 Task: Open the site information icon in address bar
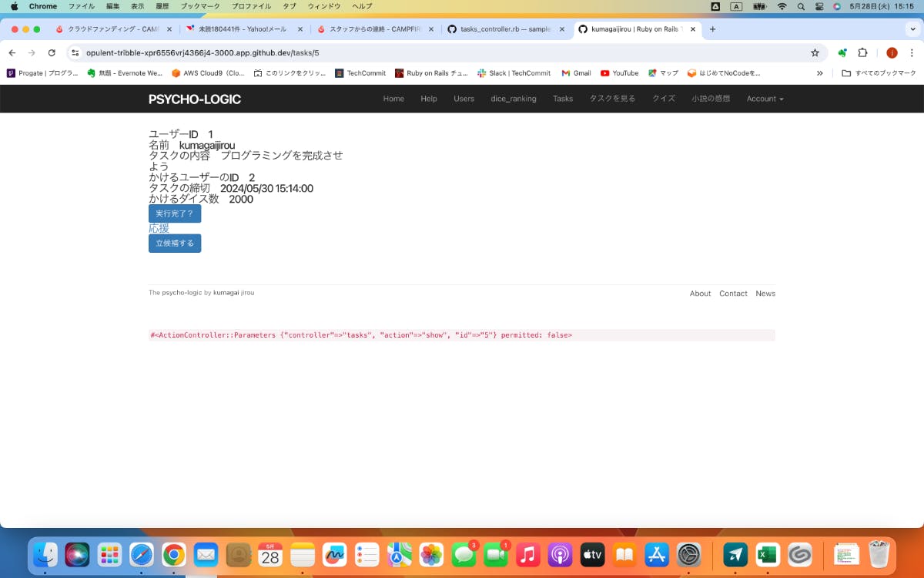coord(75,52)
